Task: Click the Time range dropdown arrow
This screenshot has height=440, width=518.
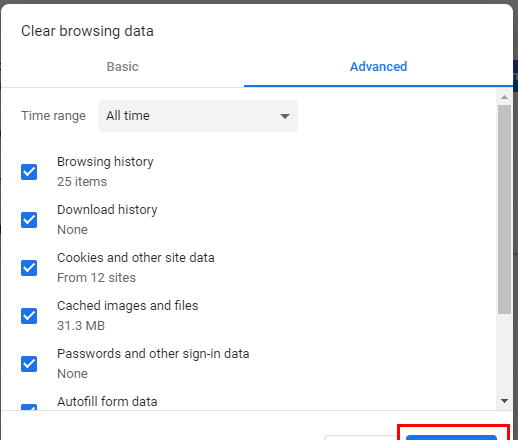Action: tap(285, 116)
